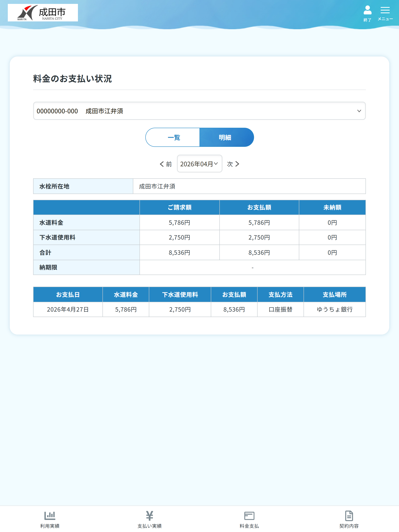Screen dimensions: 399x532
Task: Click the 2026年4月27日 payment date cell
Action: coord(68,310)
